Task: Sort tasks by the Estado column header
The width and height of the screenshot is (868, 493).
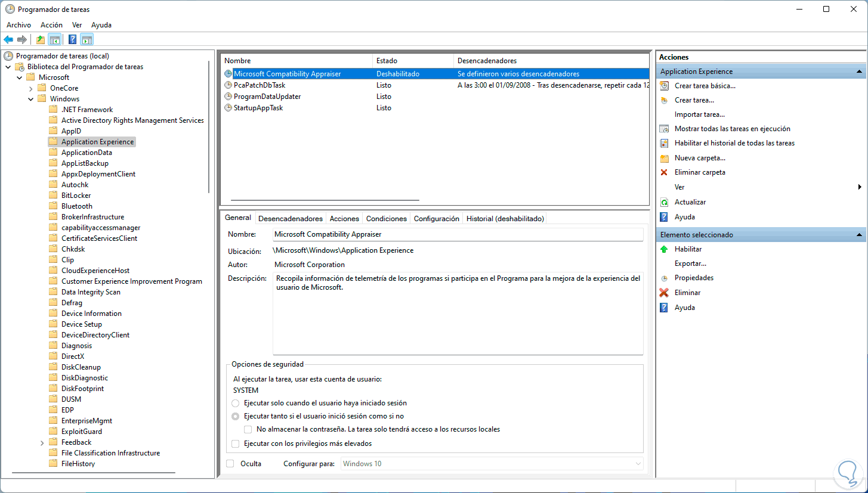Action: tap(413, 61)
